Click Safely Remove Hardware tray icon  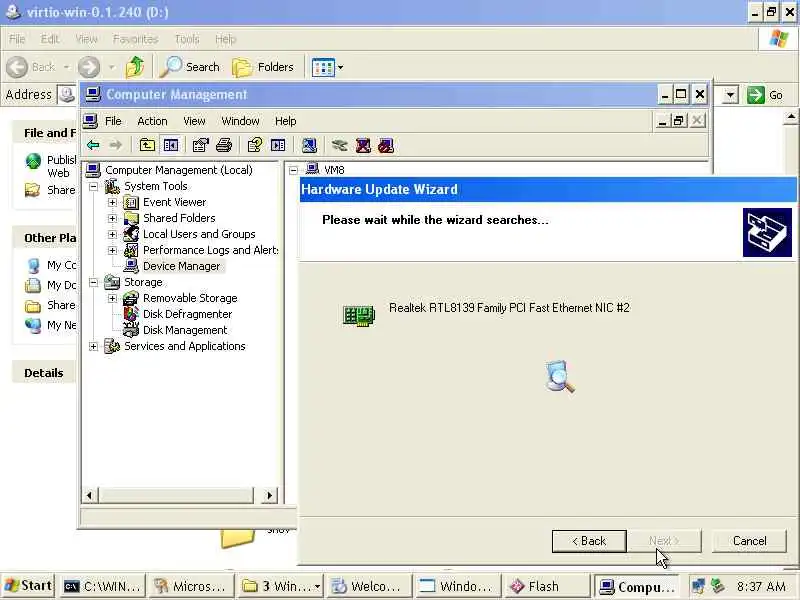(718, 586)
